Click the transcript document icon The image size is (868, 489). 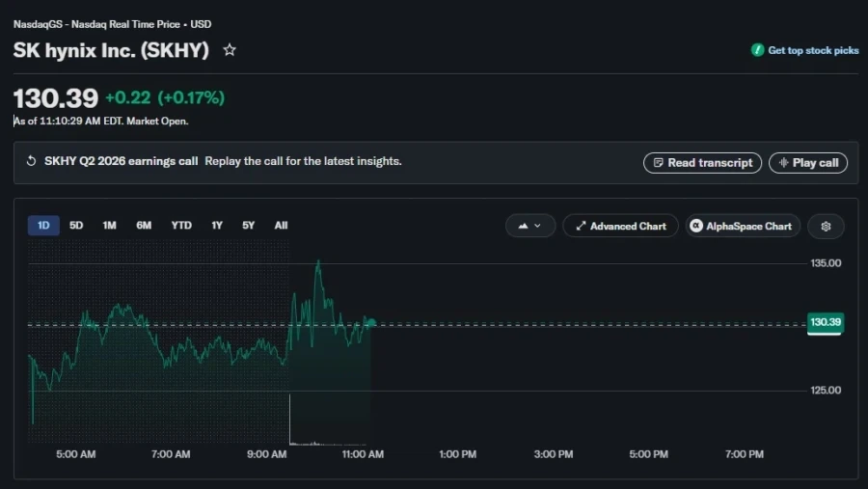click(x=658, y=163)
